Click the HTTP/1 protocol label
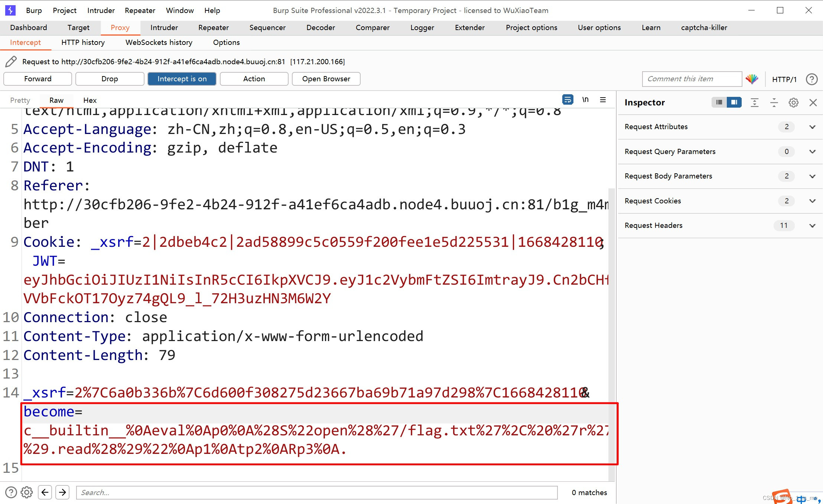Viewport: 823px width, 504px height. point(784,79)
